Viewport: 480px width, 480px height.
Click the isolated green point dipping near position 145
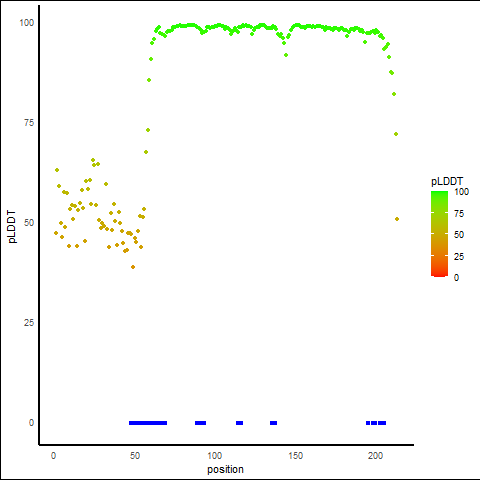point(286,55)
